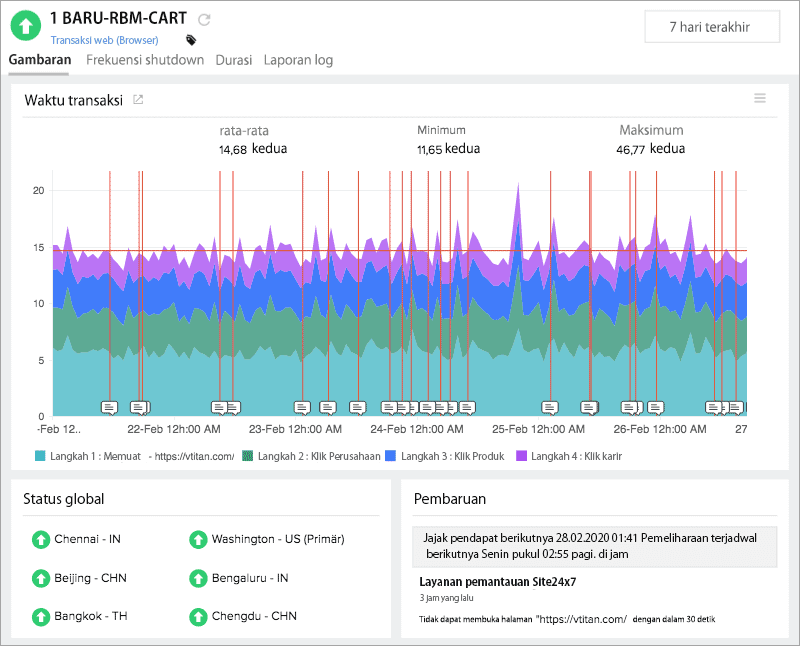This screenshot has width=800, height=646.
Task: Click the Status global panel heading
Action: pyautogui.click(x=63, y=499)
